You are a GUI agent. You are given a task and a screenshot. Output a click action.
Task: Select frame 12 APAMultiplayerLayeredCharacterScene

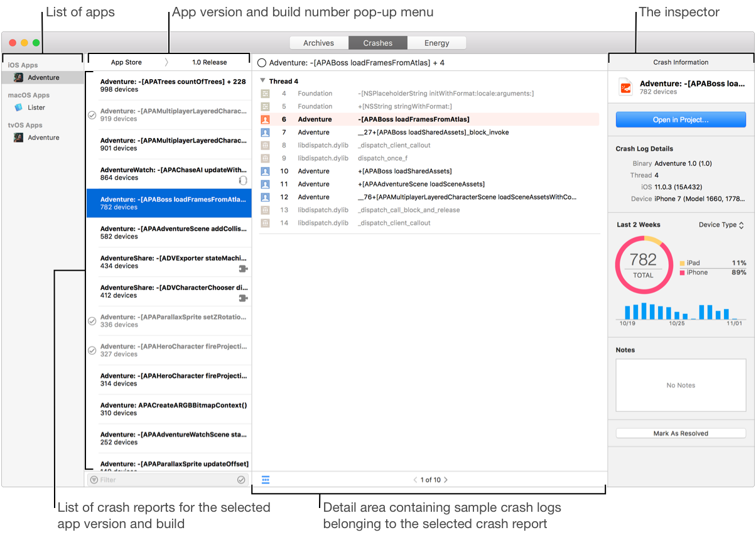coord(429,197)
